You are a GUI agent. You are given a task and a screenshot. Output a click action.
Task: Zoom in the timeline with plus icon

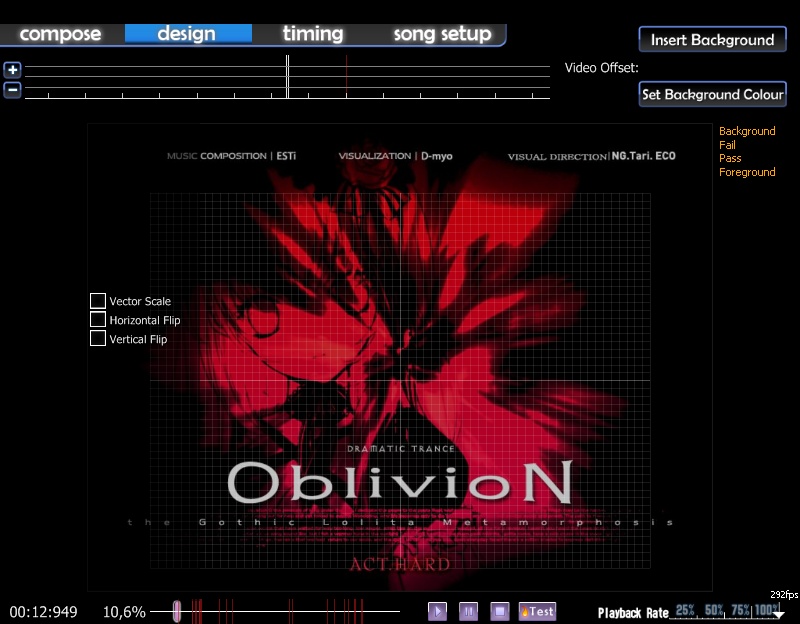(x=13, y=69)
